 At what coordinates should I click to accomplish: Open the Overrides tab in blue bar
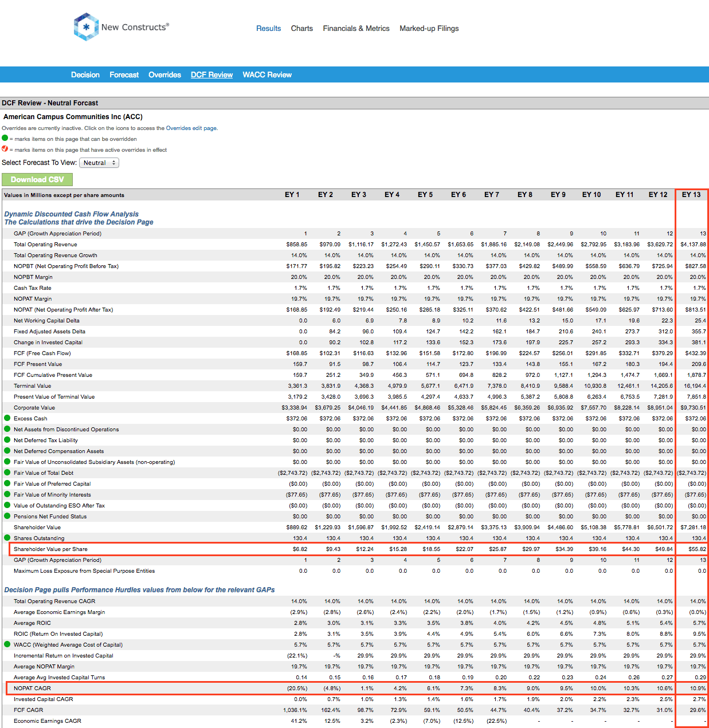(164, 74)
